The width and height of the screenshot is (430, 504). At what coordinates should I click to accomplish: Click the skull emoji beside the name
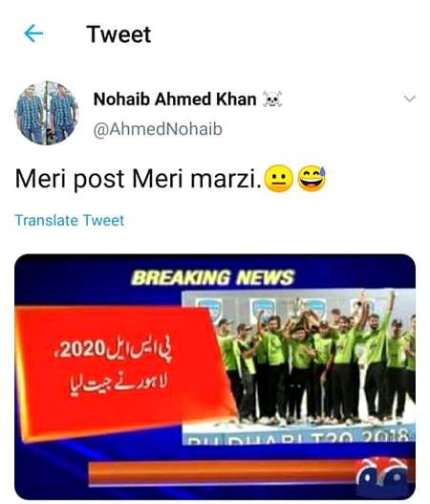click(x=272, y=99)
